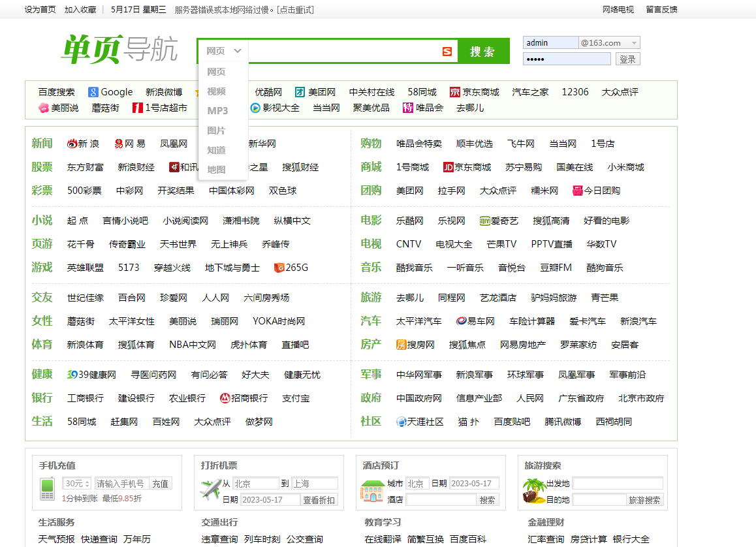Viewport: 756px width, 547px height.
Task: Open CNTV in the 电视 row
Action: pyautogui.click(x=409, y=244)
